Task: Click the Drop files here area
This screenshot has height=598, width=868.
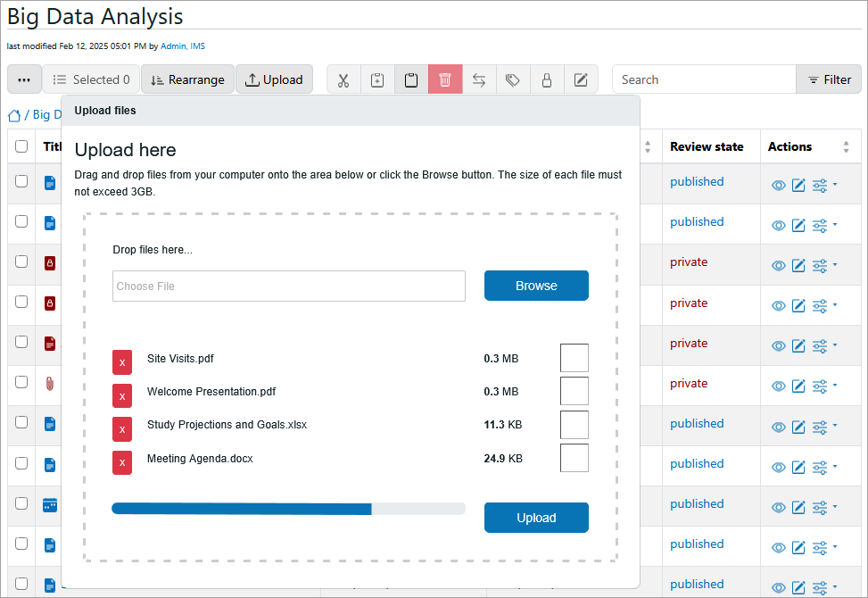Action: (351, 387)
